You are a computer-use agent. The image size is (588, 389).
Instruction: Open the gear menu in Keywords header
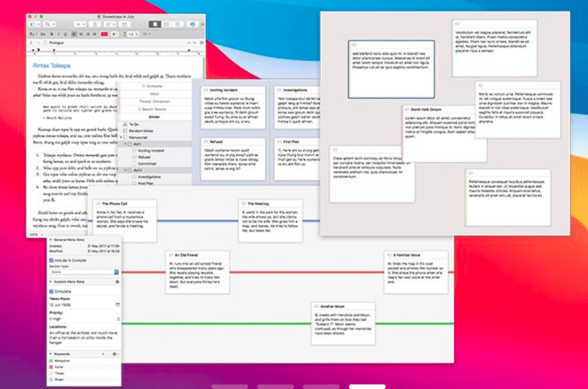click(116, 354)
